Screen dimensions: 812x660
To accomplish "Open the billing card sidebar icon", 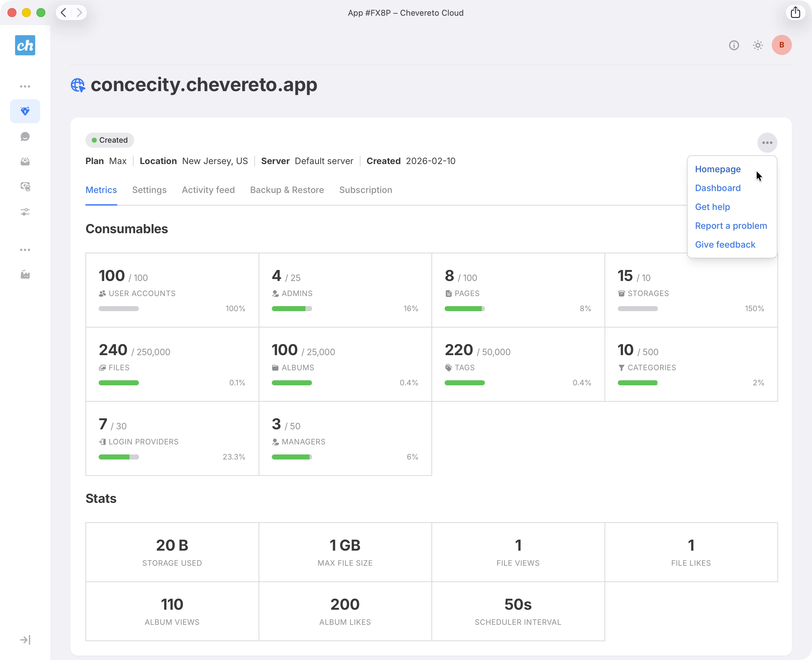I will coord(25,187).
